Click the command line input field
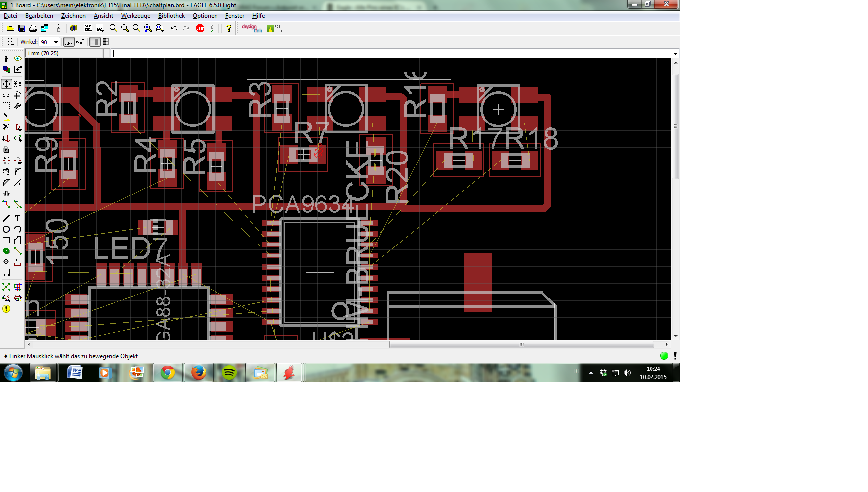This screenshot has width=868, height=492. (391, 53)
